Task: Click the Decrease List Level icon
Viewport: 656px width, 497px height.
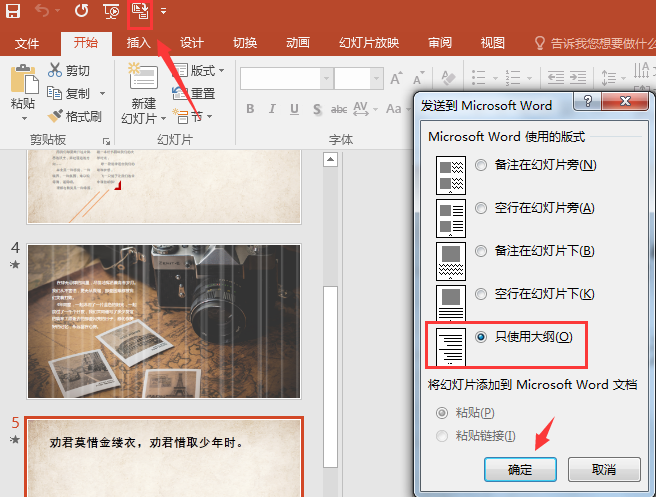Action: pyautogui.click(x=556, y=78)
